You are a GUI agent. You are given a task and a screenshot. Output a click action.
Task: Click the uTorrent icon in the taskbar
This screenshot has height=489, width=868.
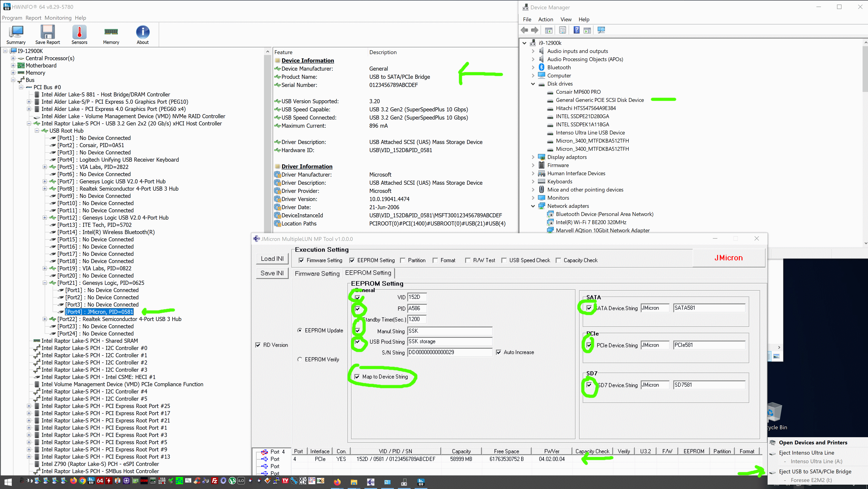[x=232, y=481]
